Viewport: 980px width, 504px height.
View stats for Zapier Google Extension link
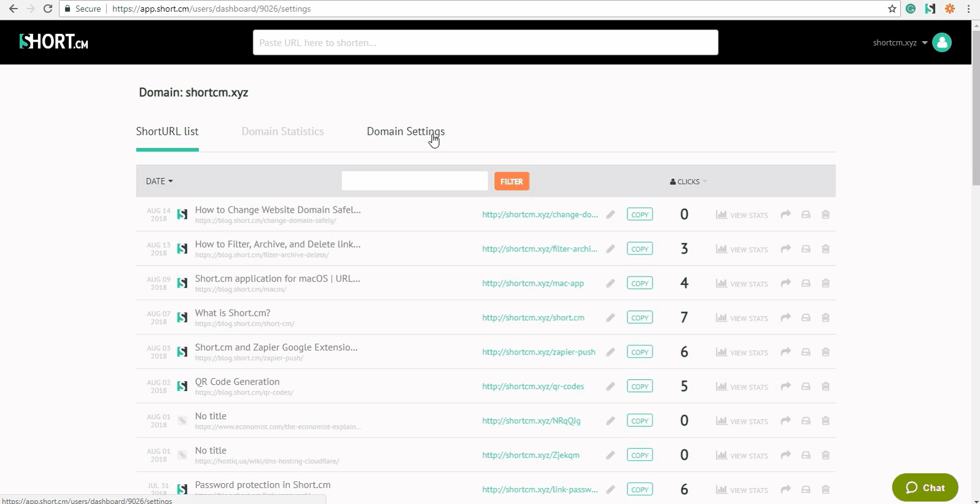(x=742, y=353)
